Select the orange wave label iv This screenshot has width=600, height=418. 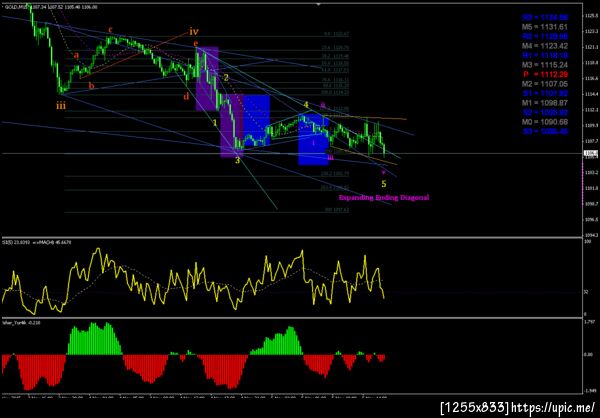(x=194, y=31)
